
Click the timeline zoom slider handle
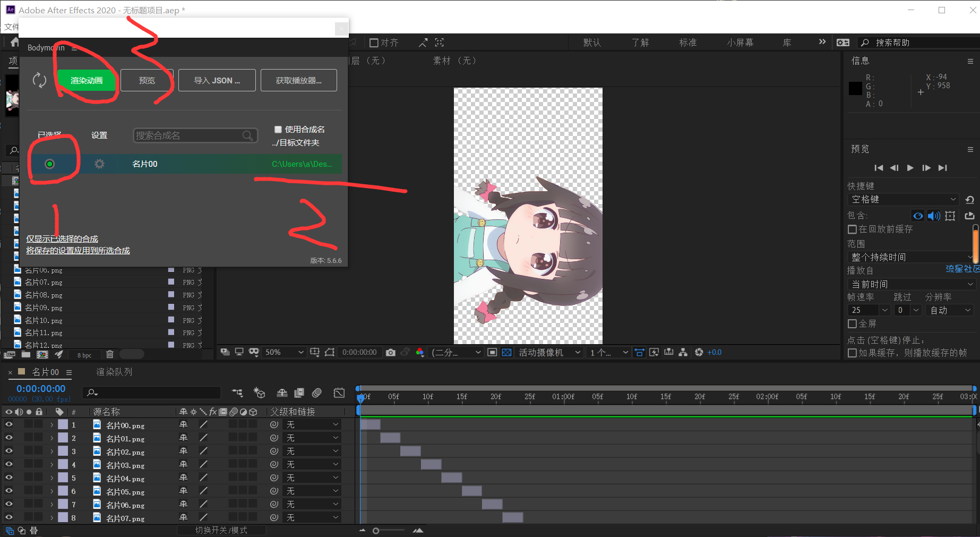[x=376, y=531]
